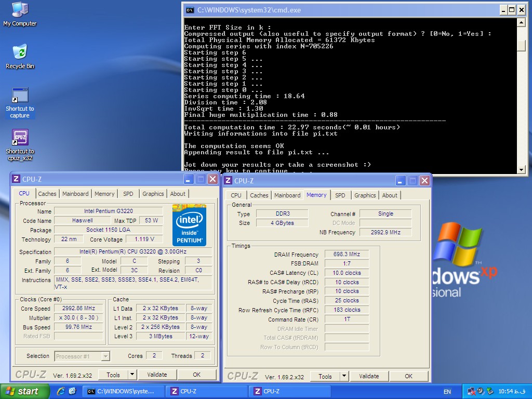The width and height of the screenshot is (532, 399).
Task: Open About tab in right CPU-Z window
Action: [x=390, y=195]
